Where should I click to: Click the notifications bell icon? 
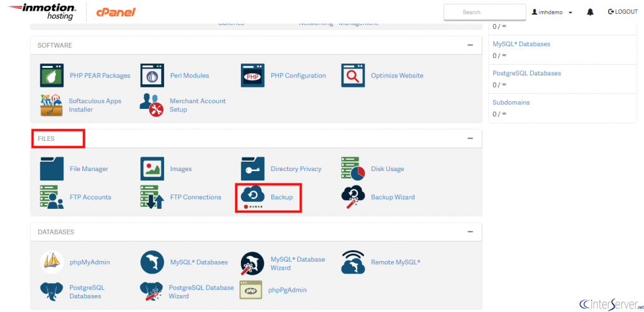pos(590,12)
